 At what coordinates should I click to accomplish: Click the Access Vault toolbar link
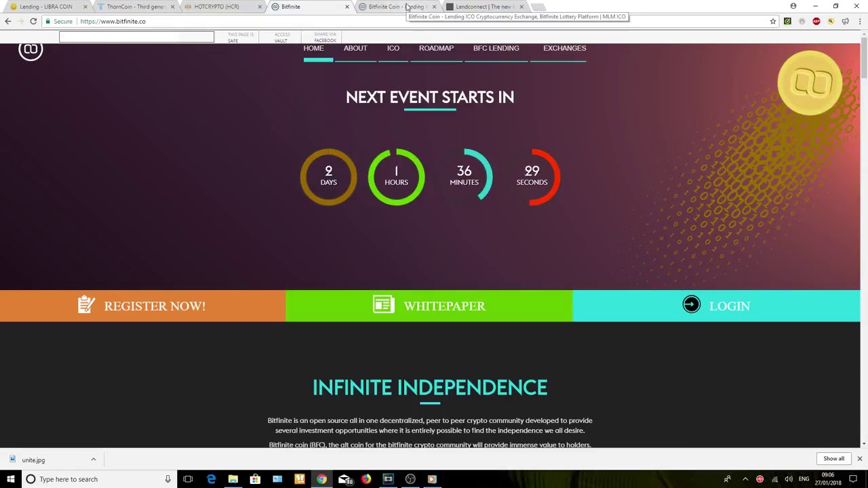pos(282,37)
